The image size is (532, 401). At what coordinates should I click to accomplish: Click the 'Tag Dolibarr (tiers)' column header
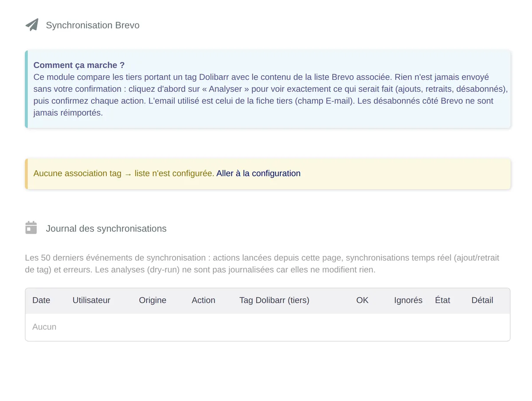[x=274, y=300]
